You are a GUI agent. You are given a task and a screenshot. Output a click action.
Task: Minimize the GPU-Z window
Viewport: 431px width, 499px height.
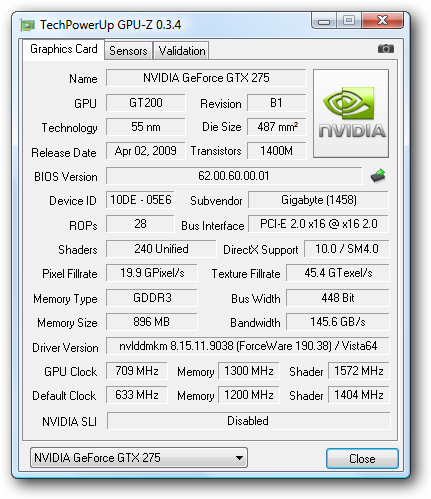(x=324, y=21)
